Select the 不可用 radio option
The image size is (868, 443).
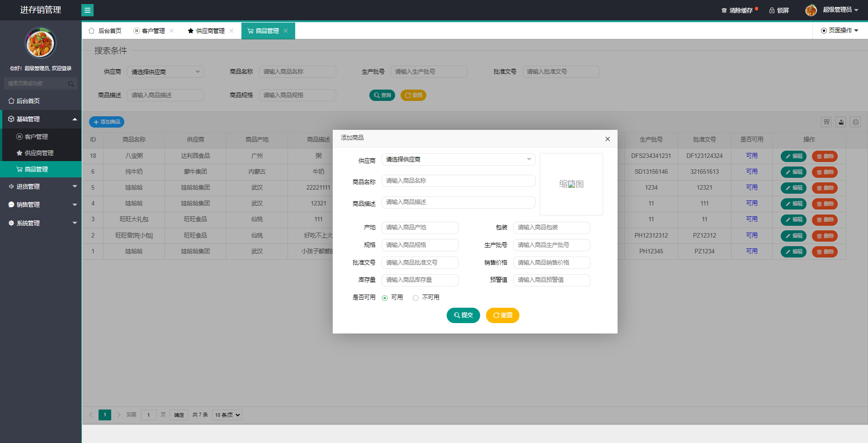pos(415,298)
